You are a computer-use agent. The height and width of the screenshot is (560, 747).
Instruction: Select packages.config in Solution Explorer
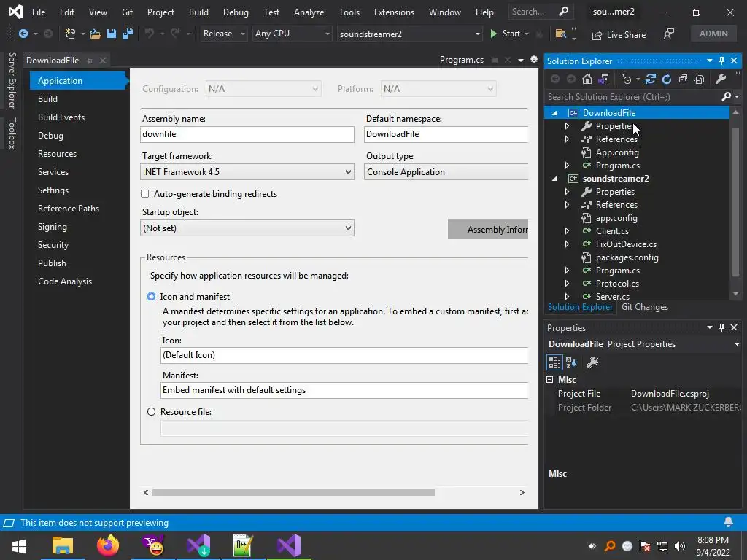(627, 257)
